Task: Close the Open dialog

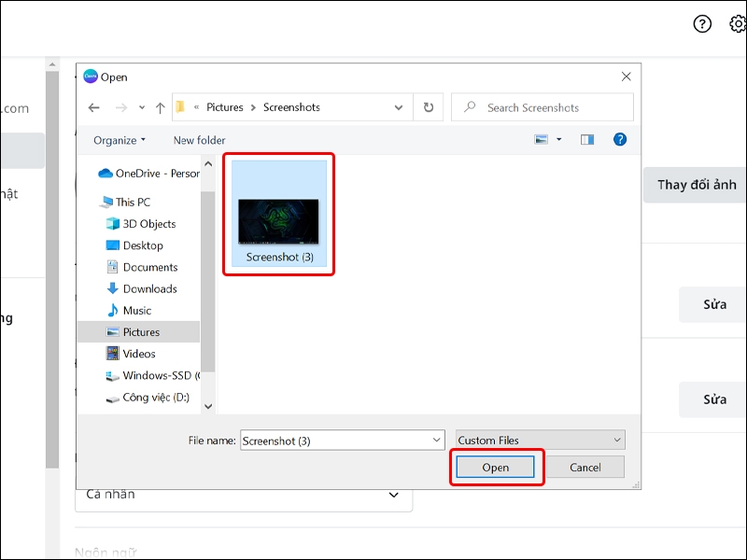Action: click(626, 77)
